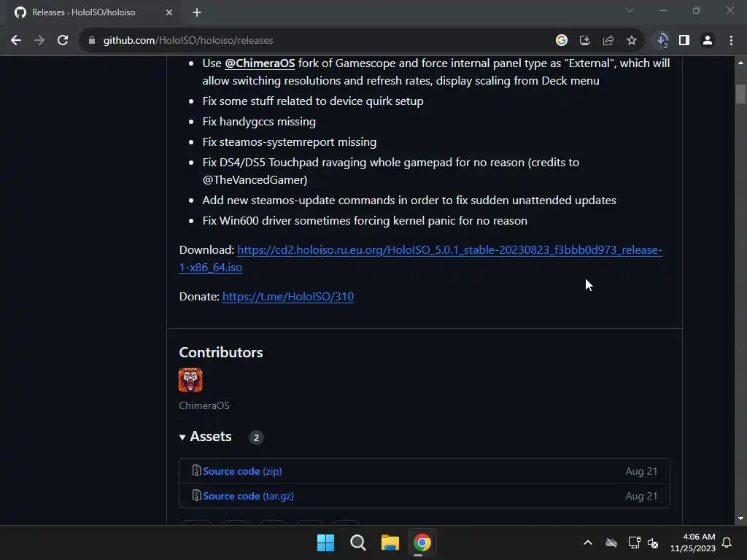Viewport: 747px width, 560px height.
Task: Open the Chrome profile menu
Action: pyautogui.click(x=708, y=41)
